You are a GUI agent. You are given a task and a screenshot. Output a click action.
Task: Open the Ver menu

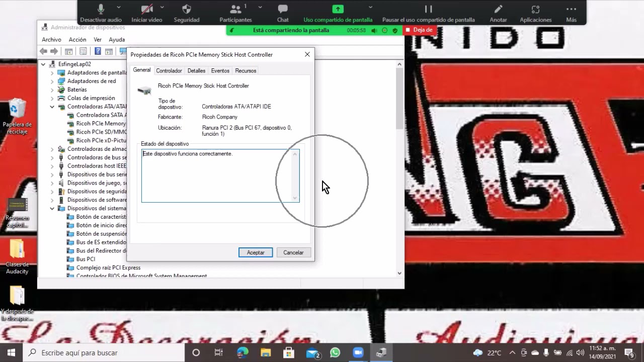[x=98, y=40]
